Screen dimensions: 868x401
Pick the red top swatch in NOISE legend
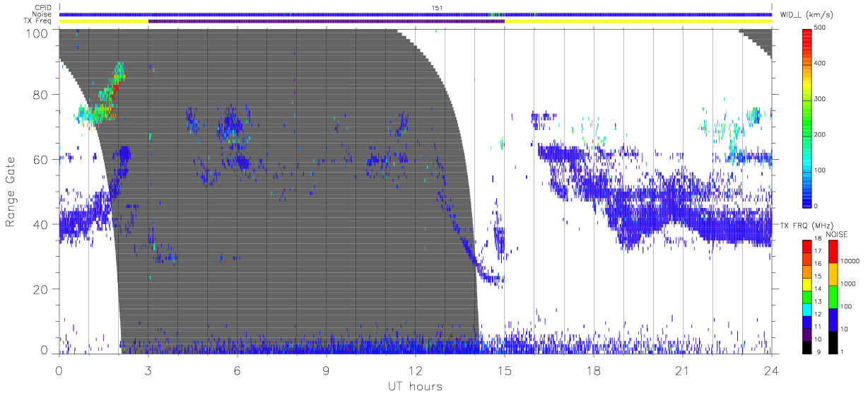833,251
